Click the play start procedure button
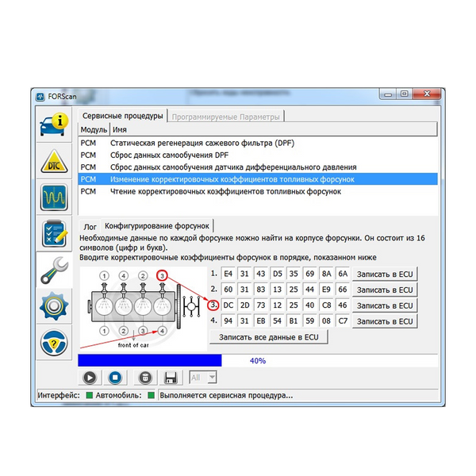Image resolution: width=476 pixels, height=476 pixels. 90,378
